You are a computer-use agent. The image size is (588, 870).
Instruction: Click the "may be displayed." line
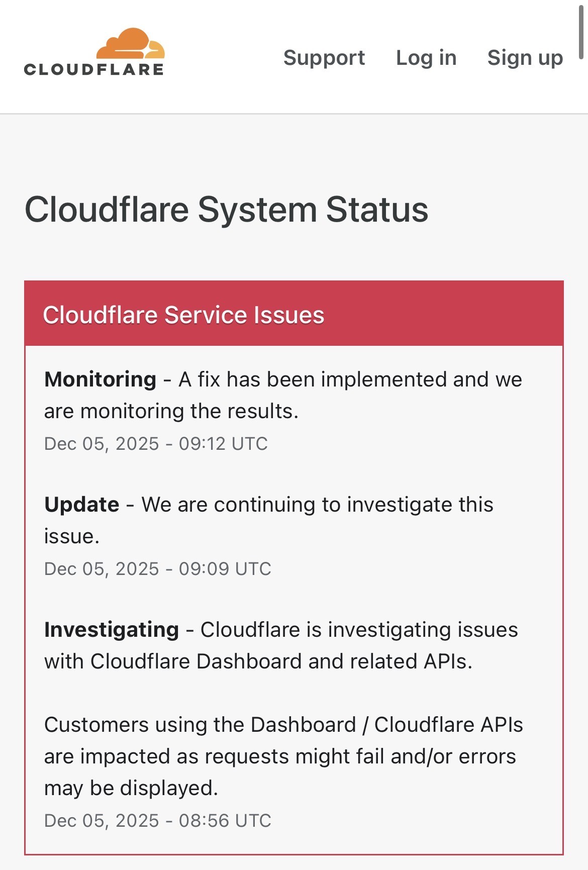(131, 788)
